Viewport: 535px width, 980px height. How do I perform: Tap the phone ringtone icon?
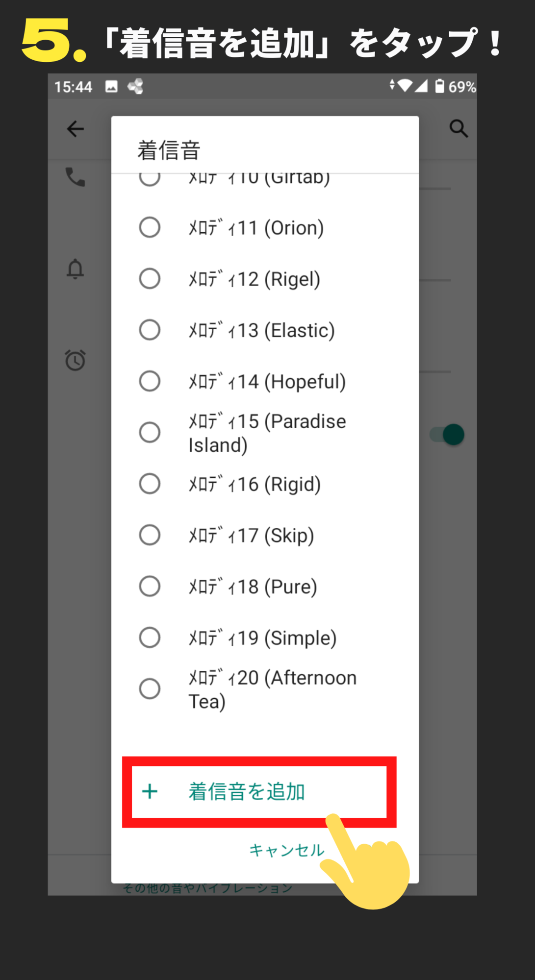tap(76, 177)
